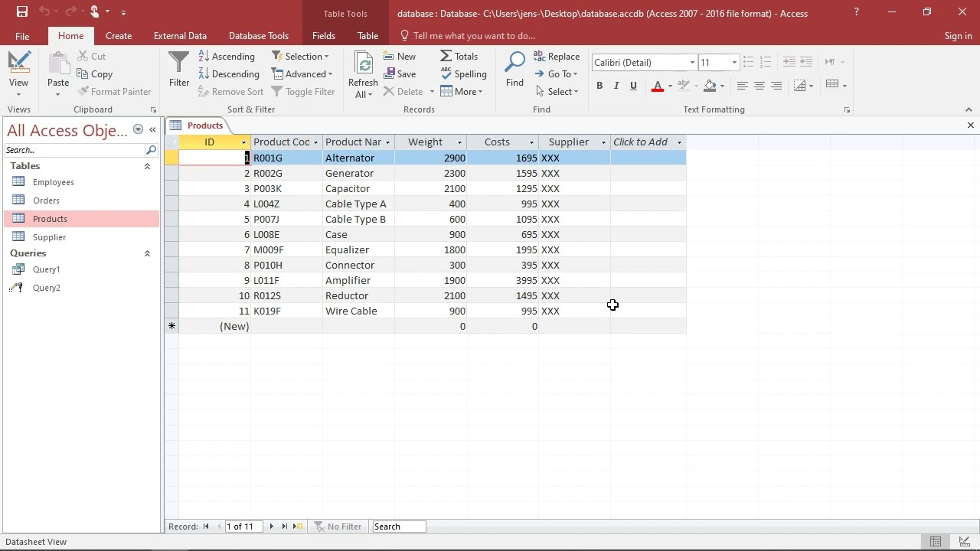Click Save record in Records group

point(400,73)
